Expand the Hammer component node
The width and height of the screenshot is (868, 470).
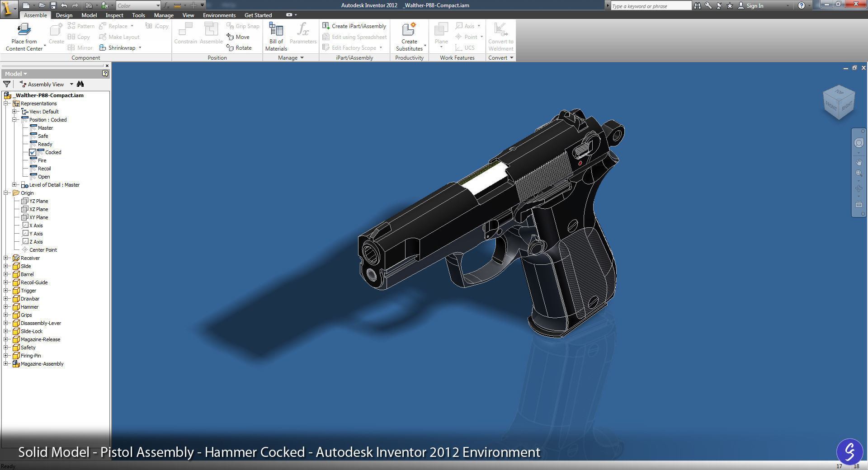pos(6,307)
